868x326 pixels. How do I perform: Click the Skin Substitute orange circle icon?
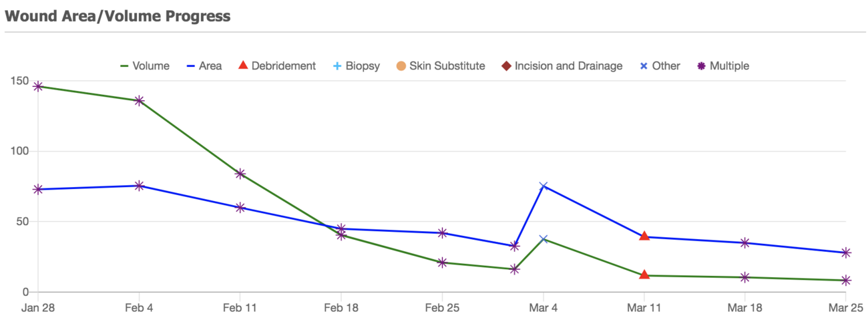(401, 65)
